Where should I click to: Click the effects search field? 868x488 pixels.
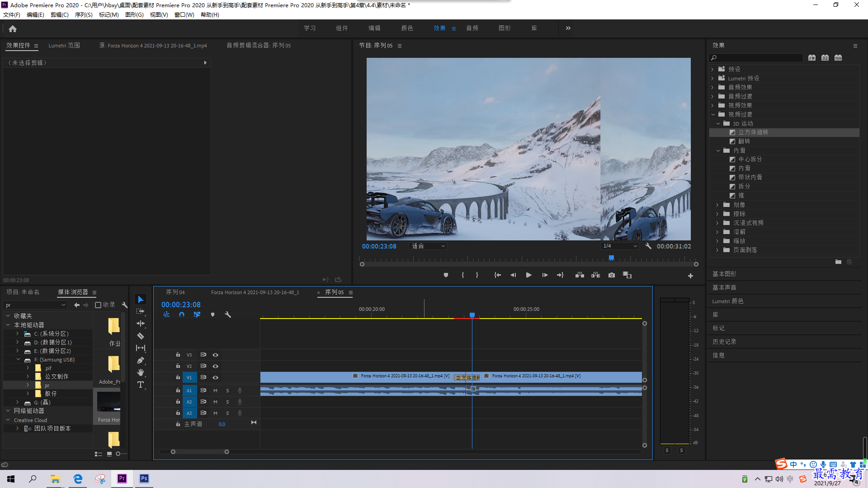pyautogui.click(x=756, y=58)
